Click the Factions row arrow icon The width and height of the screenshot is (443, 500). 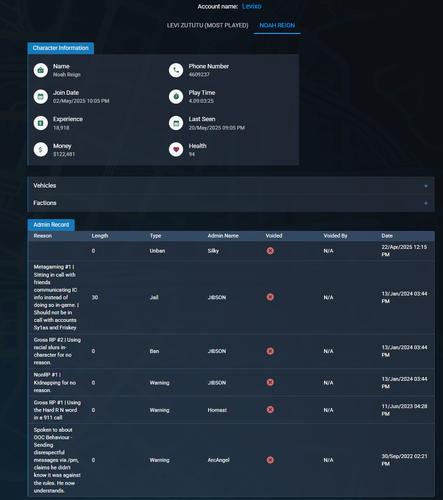click(x=426, y=203)
